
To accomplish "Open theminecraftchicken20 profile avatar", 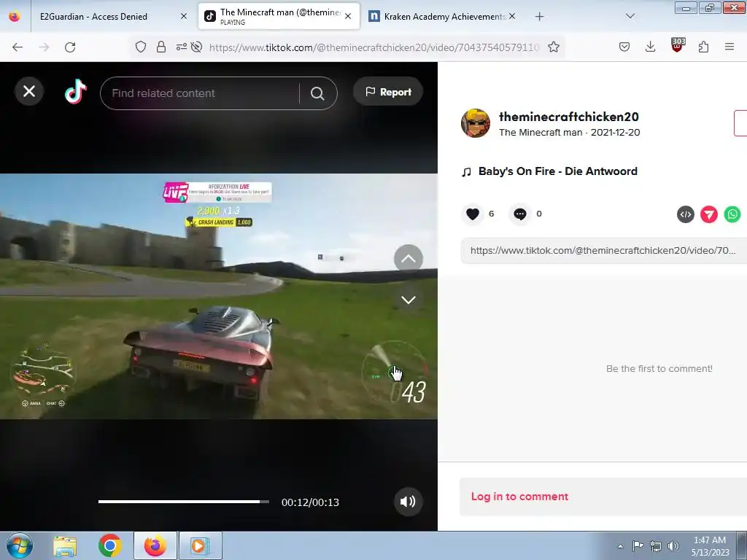I will [x=476, y=122].
